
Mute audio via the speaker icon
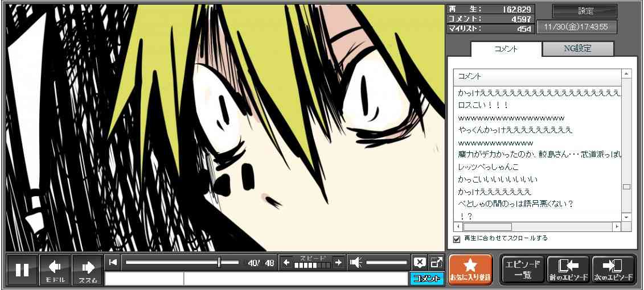(356, 262)
